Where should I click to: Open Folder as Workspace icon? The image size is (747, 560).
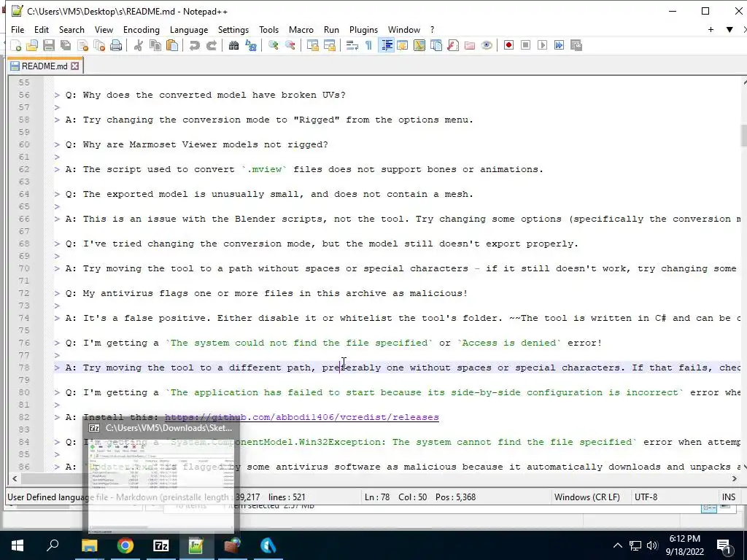pyautogui.click(x=470, y=45)
